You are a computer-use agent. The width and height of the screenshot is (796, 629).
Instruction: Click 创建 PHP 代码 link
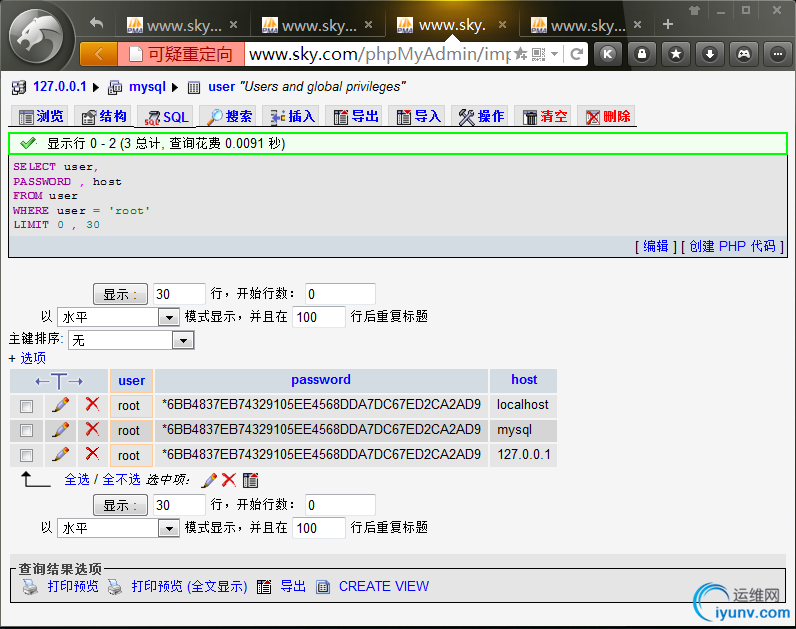pos(733,246)
